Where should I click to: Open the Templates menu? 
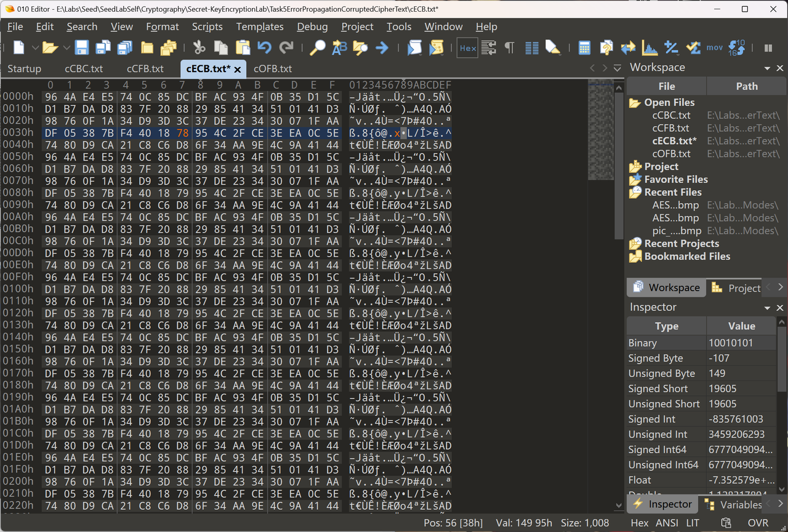[260, 26]
